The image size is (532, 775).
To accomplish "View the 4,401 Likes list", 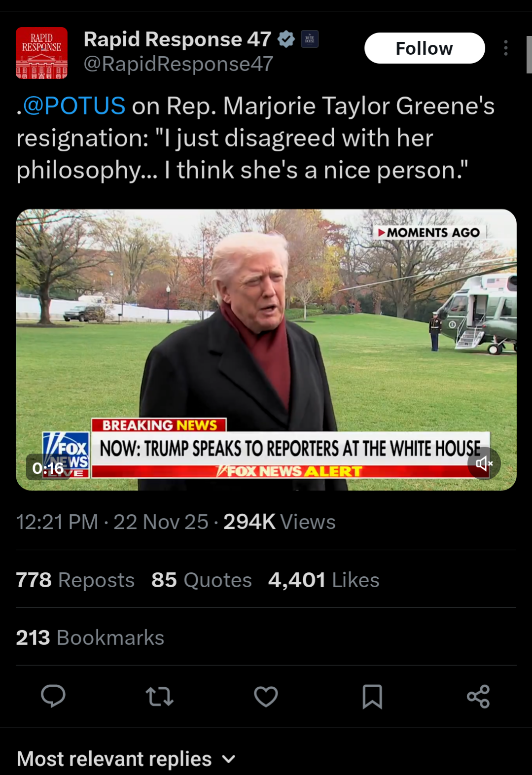I will 324,580.
